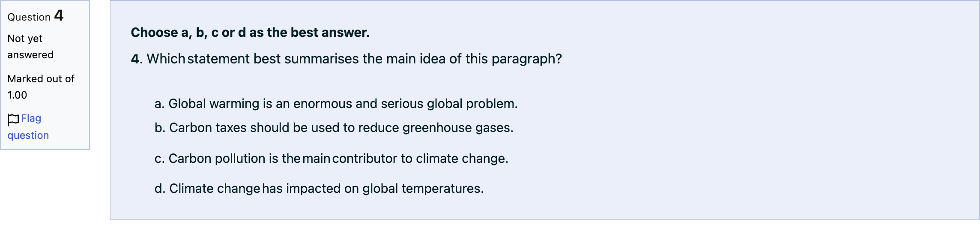This screenshot has height=234, width=980.
Task: Flag this question using the Flag link
Action: [28, 127]
